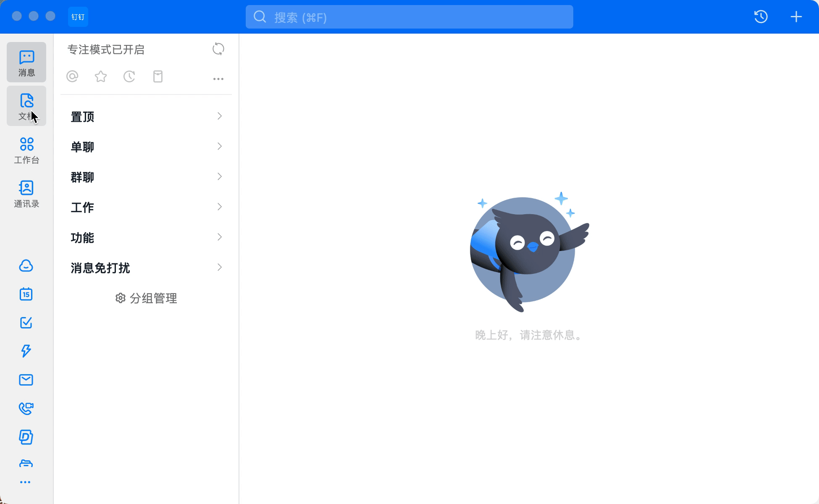Open the 消息 messages panel

(26, 62)
